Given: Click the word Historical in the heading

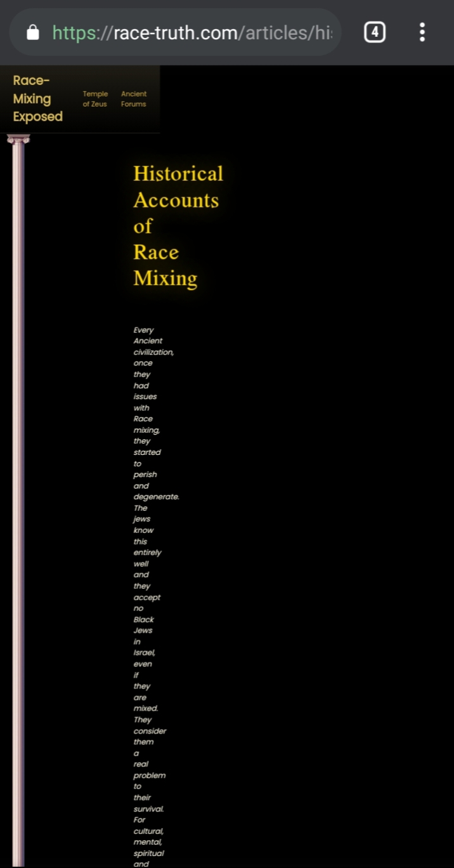Looking at the screenshot, I should coord(178,174).
